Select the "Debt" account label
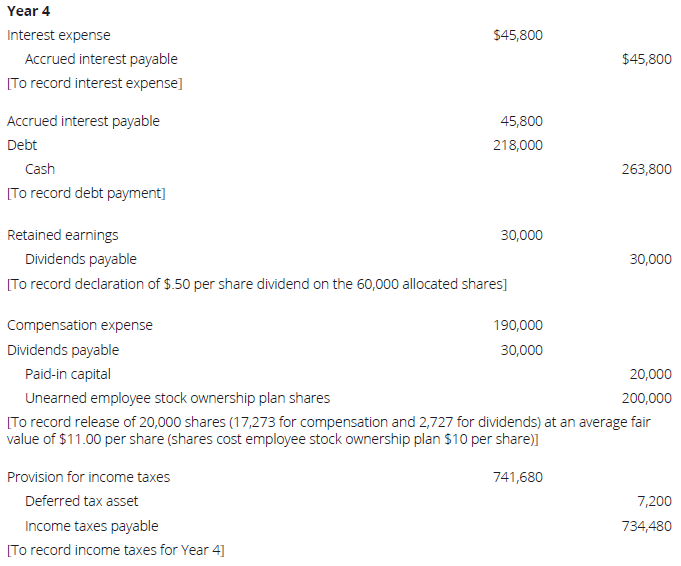The image size is (681, 566). click(22, 145)
